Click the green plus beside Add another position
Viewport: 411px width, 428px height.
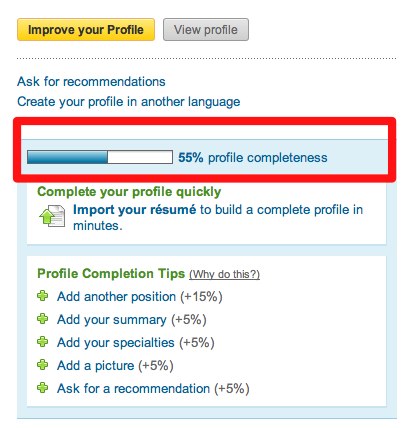43,296
